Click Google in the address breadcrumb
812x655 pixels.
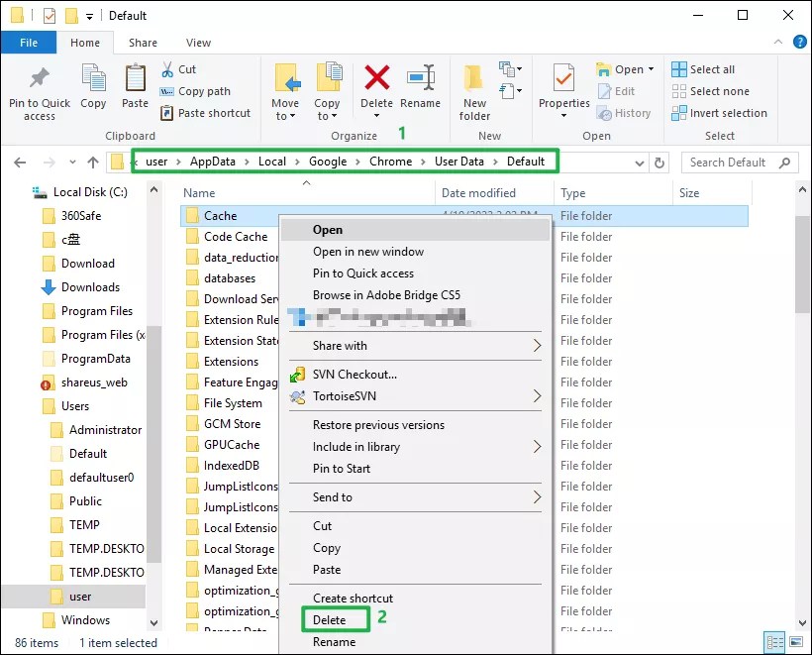click(x=328, y=162)
